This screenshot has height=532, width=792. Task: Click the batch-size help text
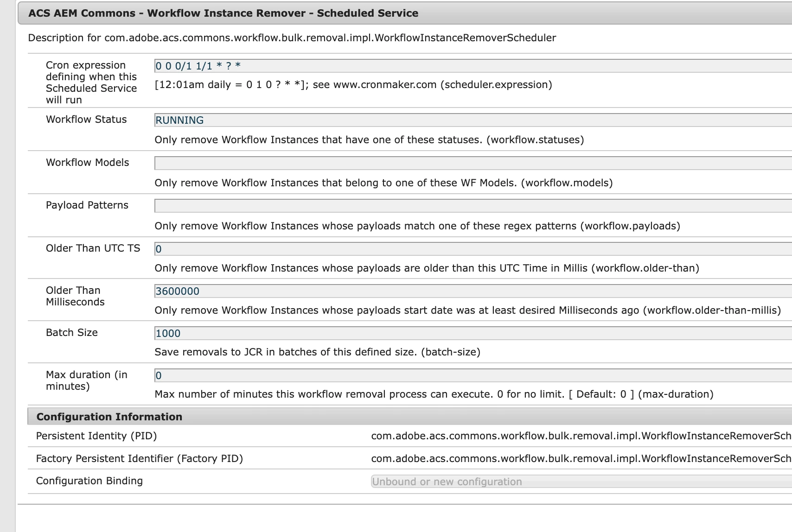click(x=317, y=352)
